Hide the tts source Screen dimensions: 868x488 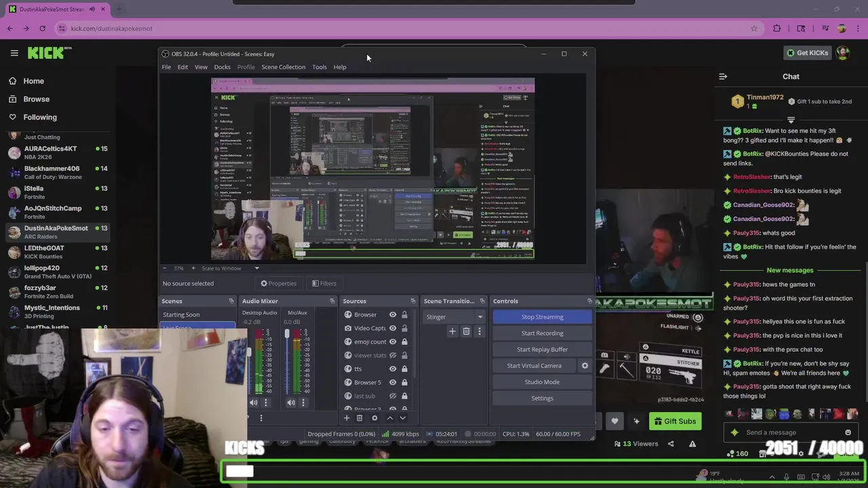click(393, 369)
